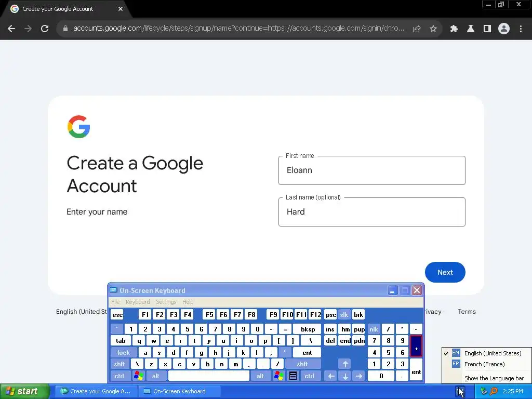532x399 pixels.
Task: Click the context menu key on keyboard
Action: pos(293,376)
